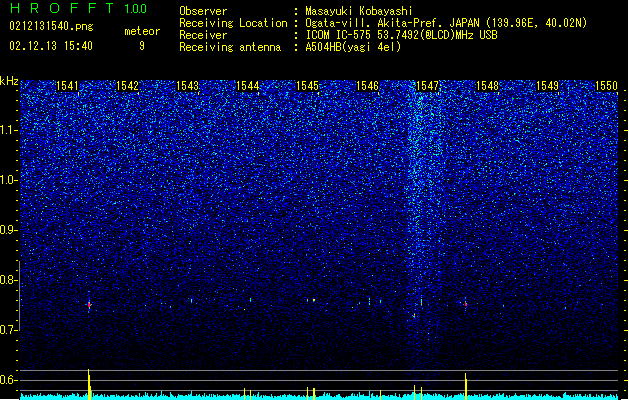Viewport: 629px width, 400px height.
Task: Click the 1541 time marker
Action: 67,86
